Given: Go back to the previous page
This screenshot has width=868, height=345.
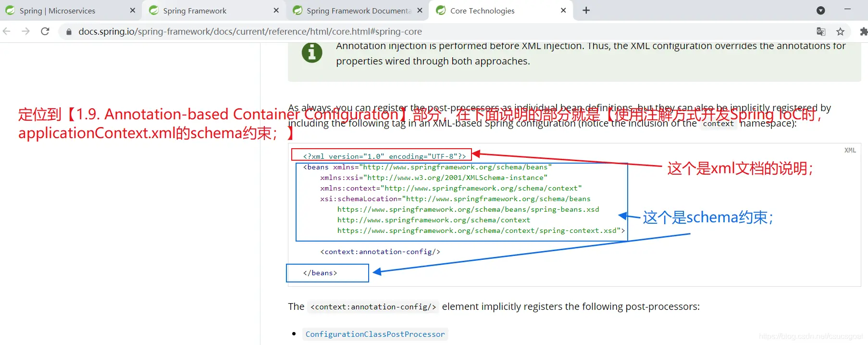Looking at the screenshot, I should (7, 31).
